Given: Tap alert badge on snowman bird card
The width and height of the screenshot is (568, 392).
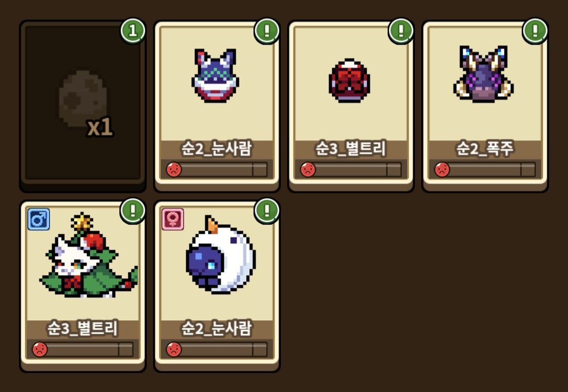Looking at the screenshot, I should 267,210.
